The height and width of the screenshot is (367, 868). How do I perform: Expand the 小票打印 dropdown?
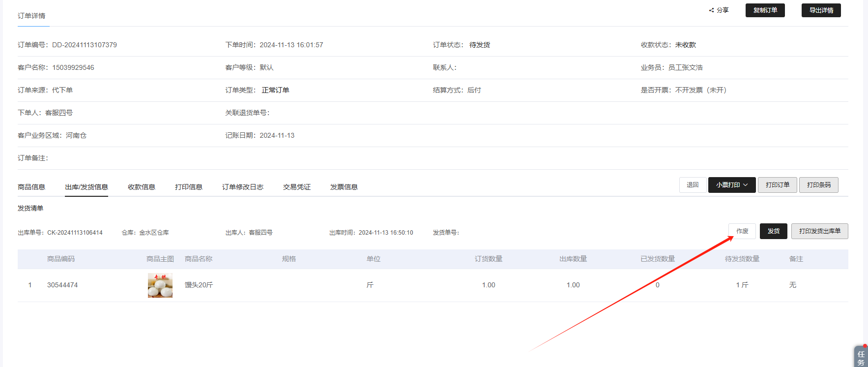click(x=731, y=185)
